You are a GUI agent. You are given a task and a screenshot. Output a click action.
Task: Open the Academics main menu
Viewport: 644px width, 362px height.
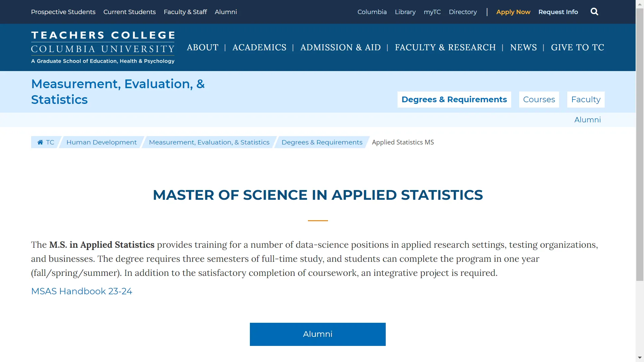(259, 47)
